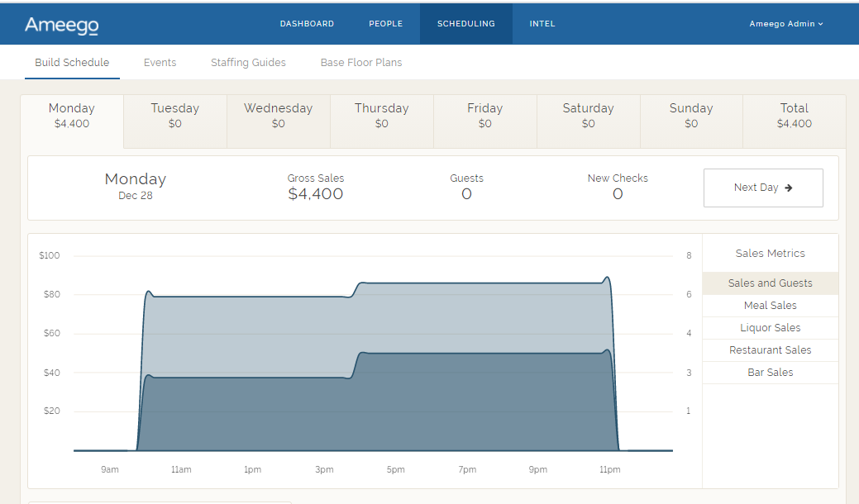Select the Build Schedule tab
Viewport: 859px width, 504px height.
72,63
